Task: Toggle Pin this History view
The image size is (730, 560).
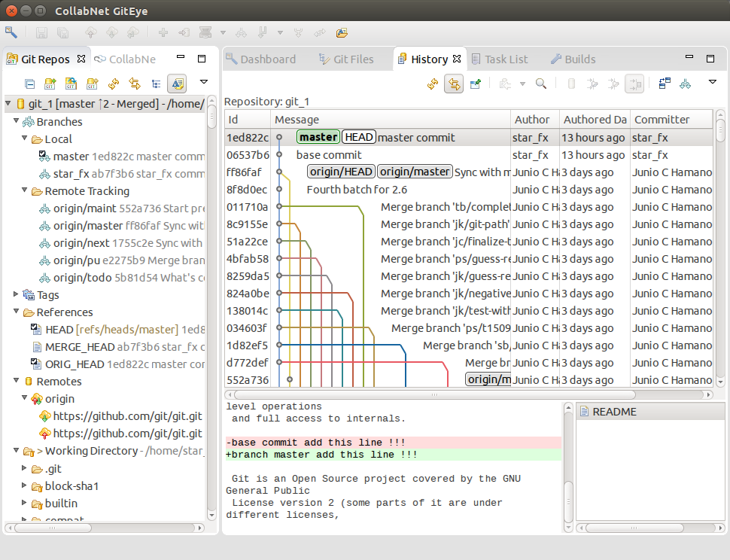Action: pos(476,84)
